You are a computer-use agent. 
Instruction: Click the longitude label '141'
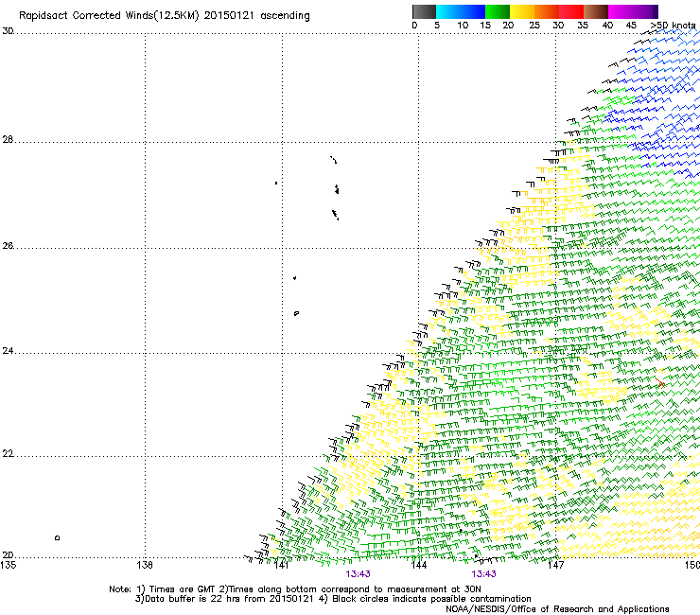point(282,565)
